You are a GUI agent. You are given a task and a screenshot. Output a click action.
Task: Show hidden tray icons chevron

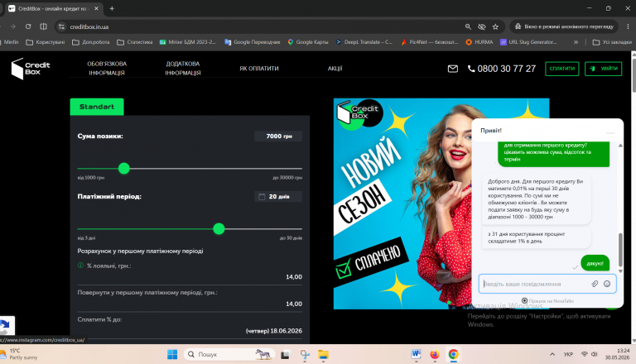pos(552,354)
